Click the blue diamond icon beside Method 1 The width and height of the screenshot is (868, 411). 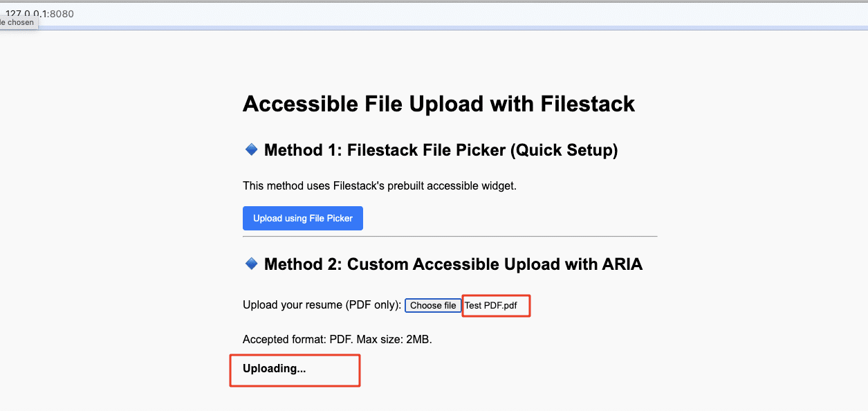pyautogui.click(x=252, y=149)
